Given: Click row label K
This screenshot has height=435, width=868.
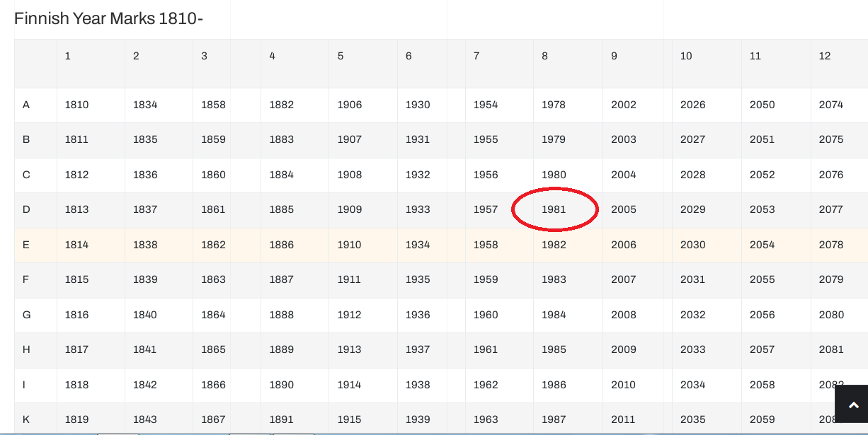Looking at the screenshot, I should tap(26, 419).
